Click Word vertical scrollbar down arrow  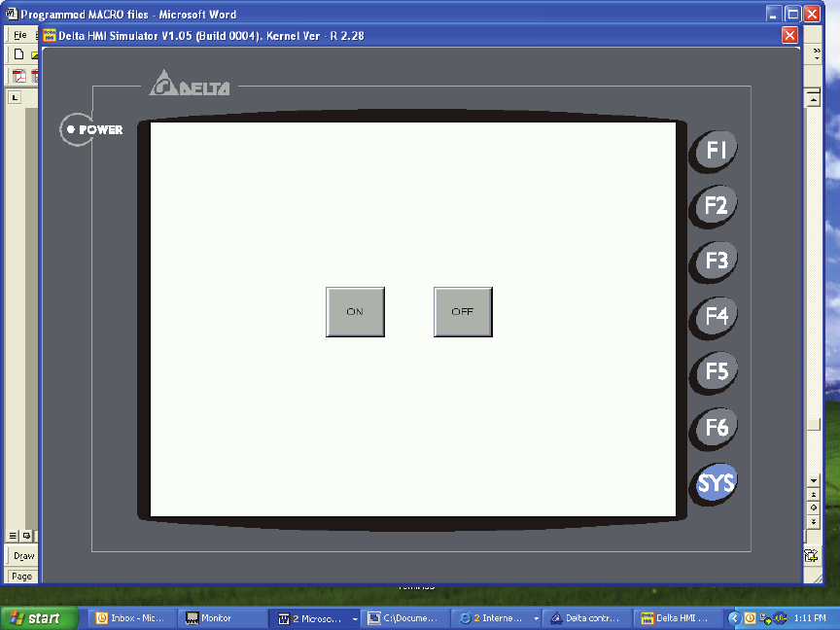point(813,481)
